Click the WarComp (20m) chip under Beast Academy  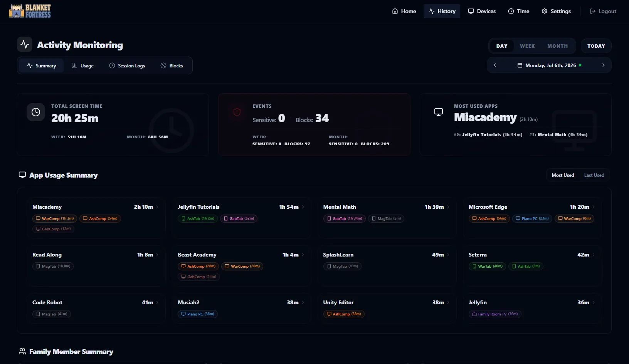[242, 266]
